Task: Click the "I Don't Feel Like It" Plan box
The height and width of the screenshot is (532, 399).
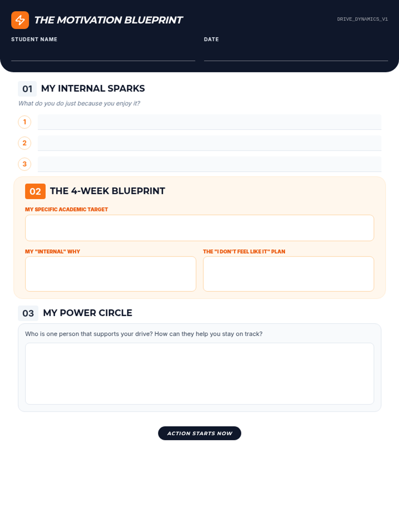Action: 288,274
